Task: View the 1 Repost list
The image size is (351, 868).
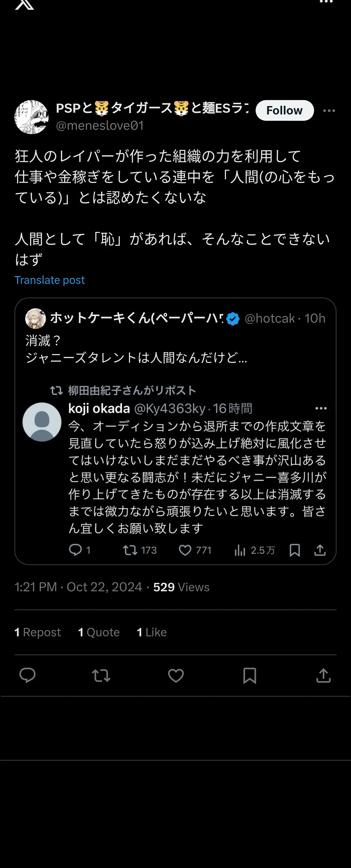Action: pos(38,632)
